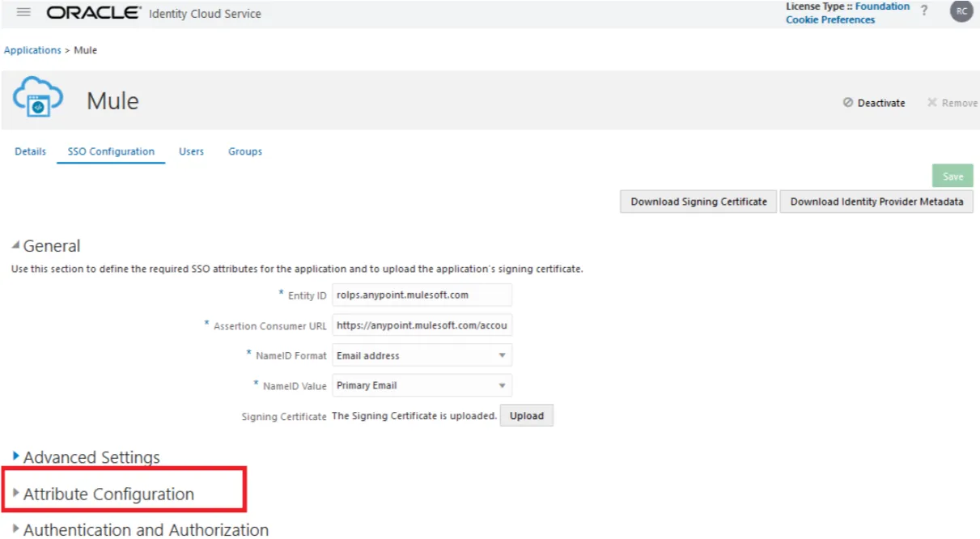Switch to the Details tab
Image resolution: width=980 pixels, height=539 pixels.
pyautogui.click(x=31, y=151)
